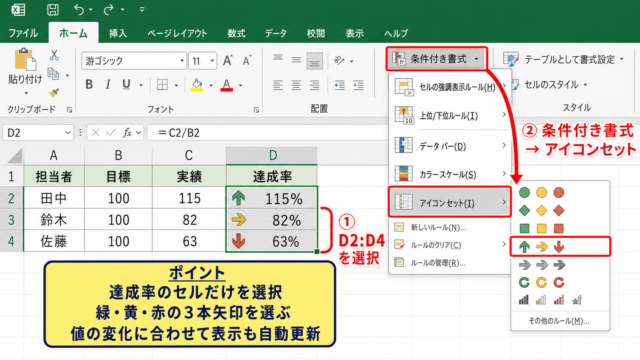The width and height of the screenshot is (640, 360).
Task: Open the font color dropdown arrow
Action: coord(241,85)
